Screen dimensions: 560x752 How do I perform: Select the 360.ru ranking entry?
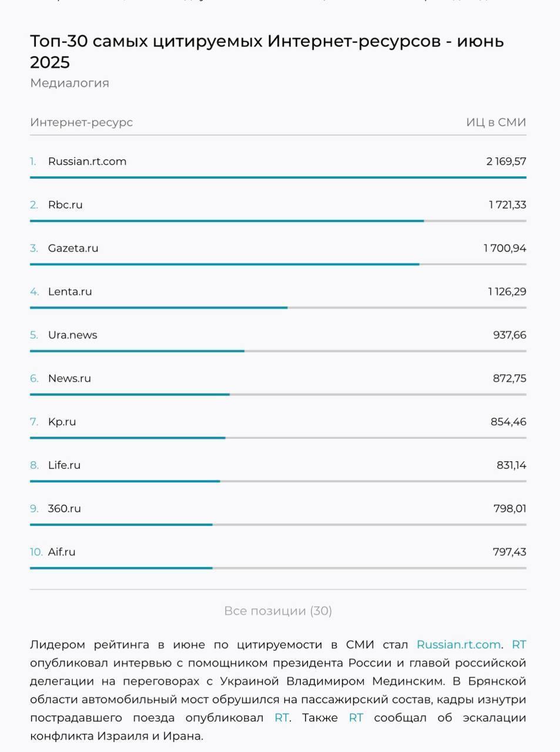[x=64, y=509]
